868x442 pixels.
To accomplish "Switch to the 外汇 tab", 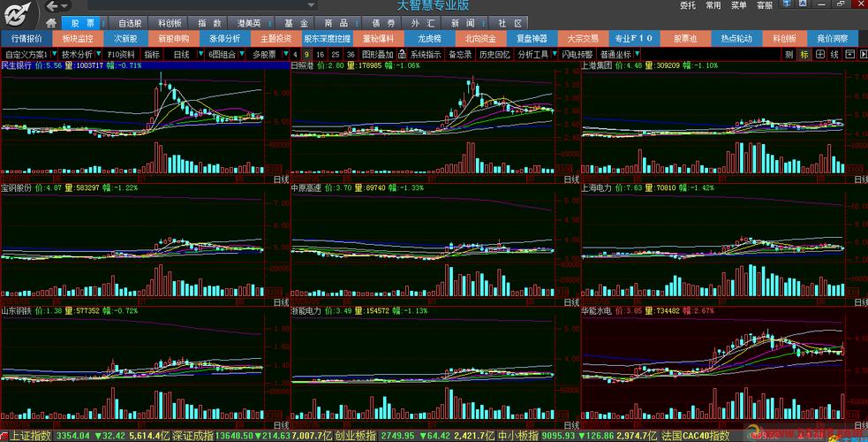I will 423,23.
